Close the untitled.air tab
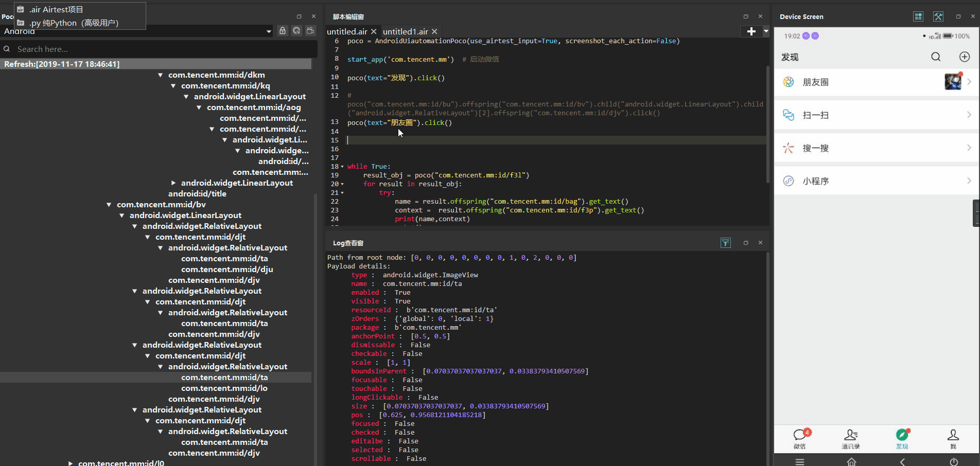The width and height of the screenshot is (980, 466). point(374,31)
